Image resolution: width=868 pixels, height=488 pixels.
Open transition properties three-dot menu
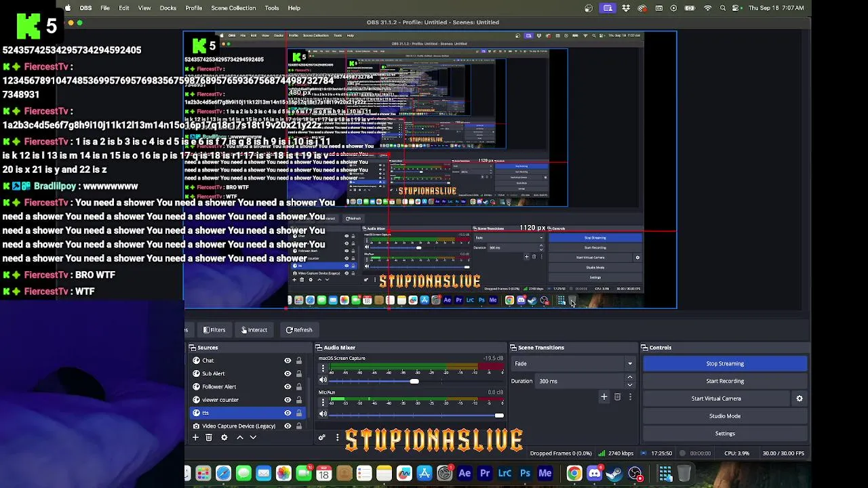tap(630, 397)
